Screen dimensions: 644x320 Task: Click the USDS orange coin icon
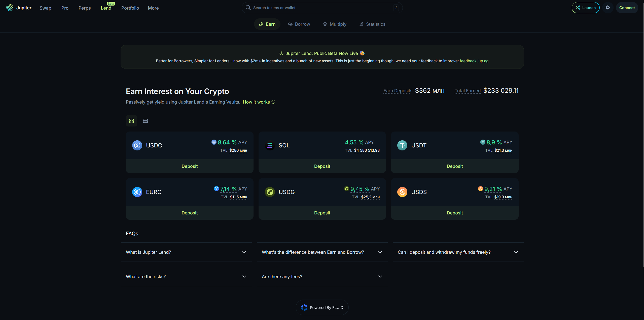[x=402, y=192]
